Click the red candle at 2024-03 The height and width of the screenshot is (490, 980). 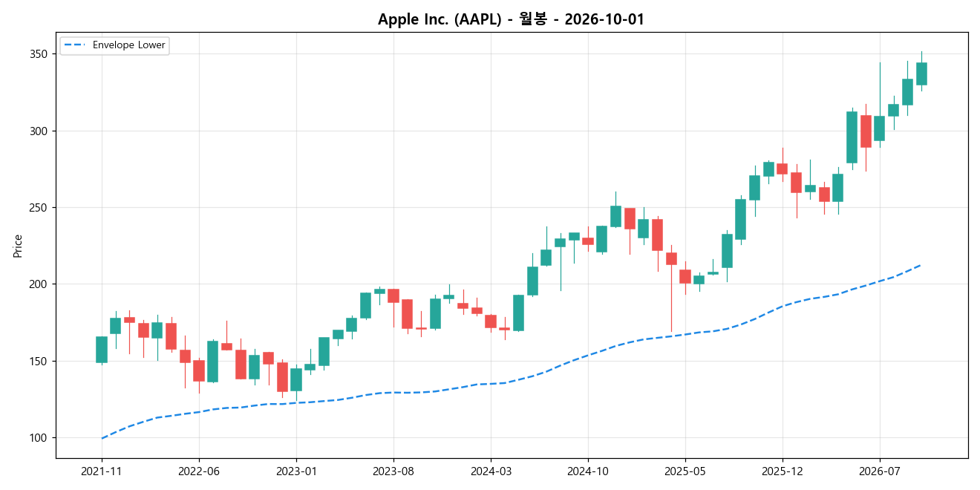pyautogui.click(x=491, y=321)
